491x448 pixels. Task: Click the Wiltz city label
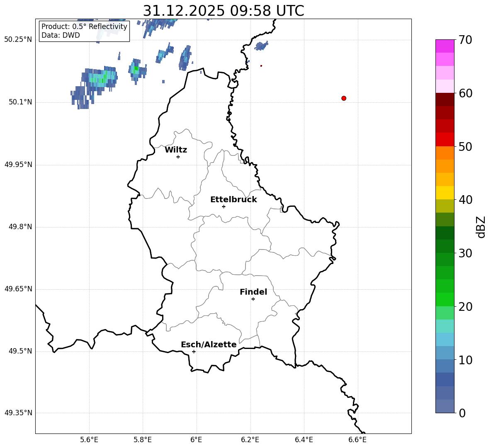tap(176, 150)
